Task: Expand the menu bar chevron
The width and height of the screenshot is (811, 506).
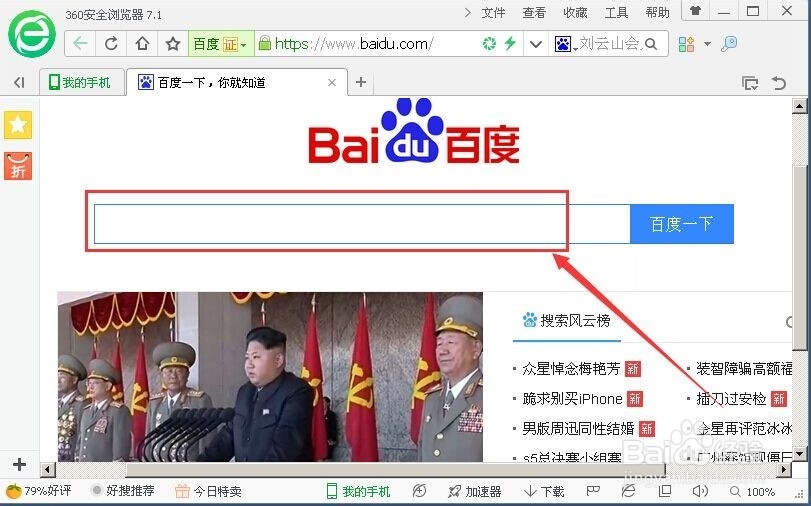Action: [468, 12]
